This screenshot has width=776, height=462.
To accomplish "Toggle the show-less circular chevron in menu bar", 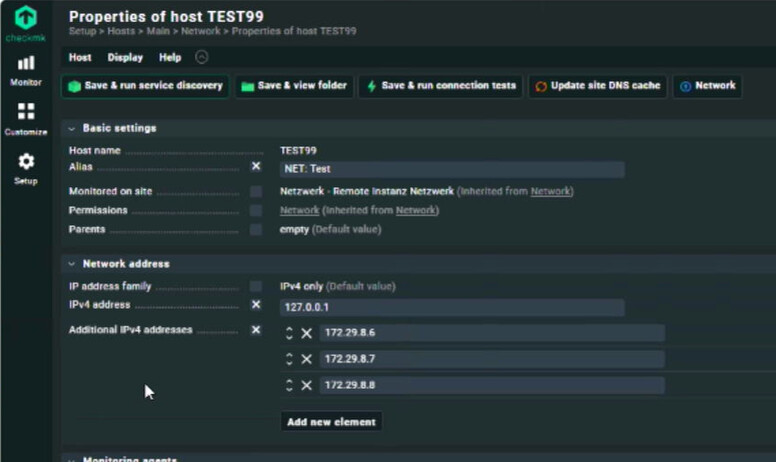I will (x=201, y=57).
